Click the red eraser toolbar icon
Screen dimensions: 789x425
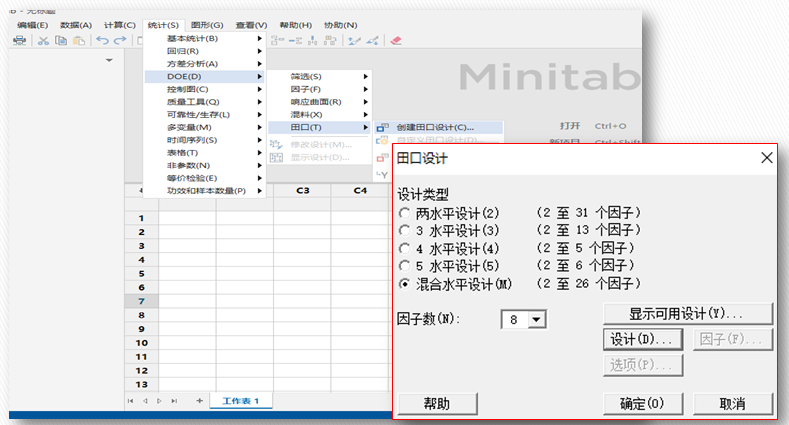[396, 41]
